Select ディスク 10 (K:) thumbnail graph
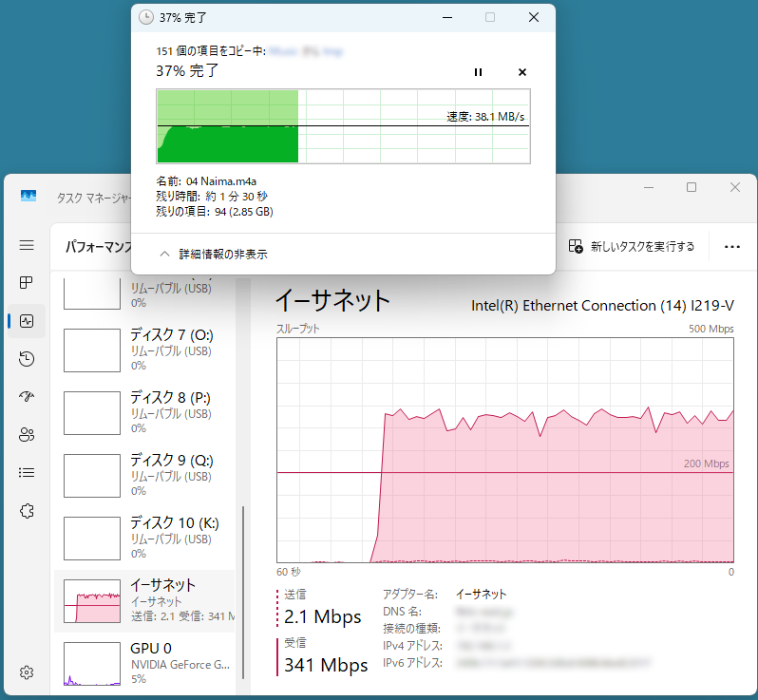The image size is (758, 700). click(x=91, y=539)
